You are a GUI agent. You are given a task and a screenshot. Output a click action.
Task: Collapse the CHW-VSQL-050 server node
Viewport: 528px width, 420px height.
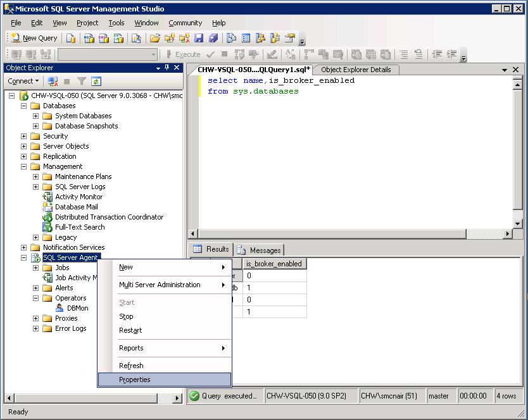pyautogui.click(x=12, y=96)
